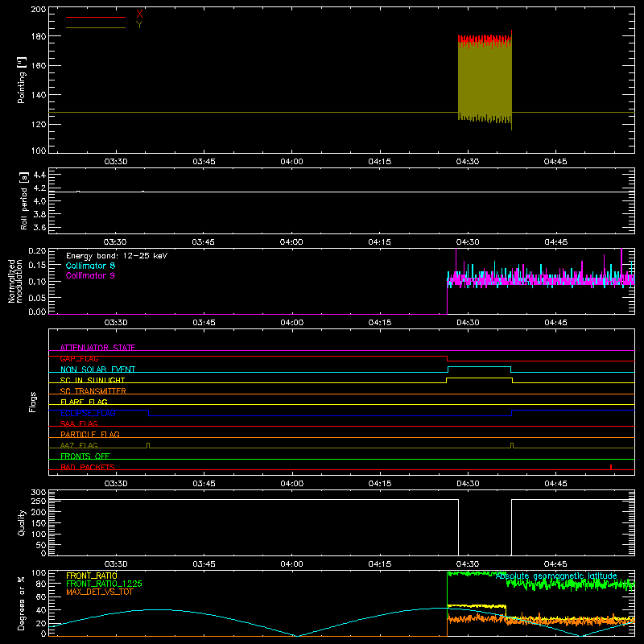Click '03:45' time label under modulation plot
The height and width of the screenshot is (644, 644).
pos(204,323)
